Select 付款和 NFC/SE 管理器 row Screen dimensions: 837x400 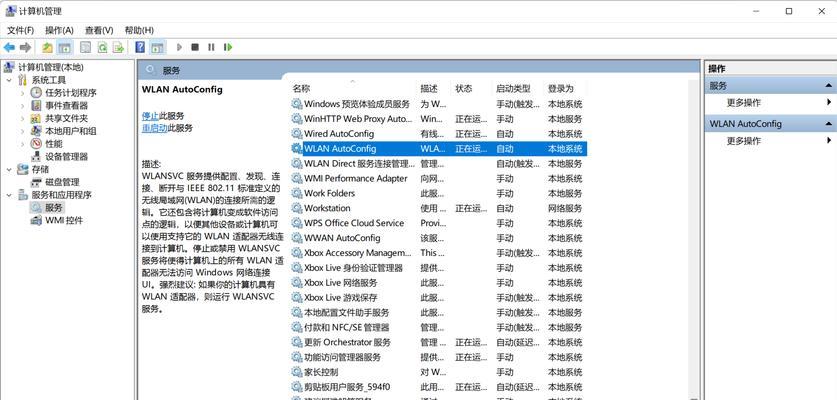(439, 327)
